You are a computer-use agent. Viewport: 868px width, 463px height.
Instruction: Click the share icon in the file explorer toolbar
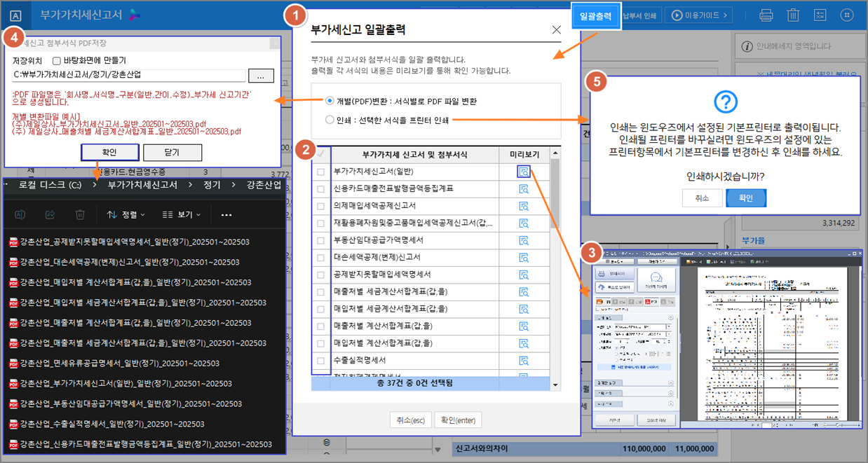tap(50, 214)
